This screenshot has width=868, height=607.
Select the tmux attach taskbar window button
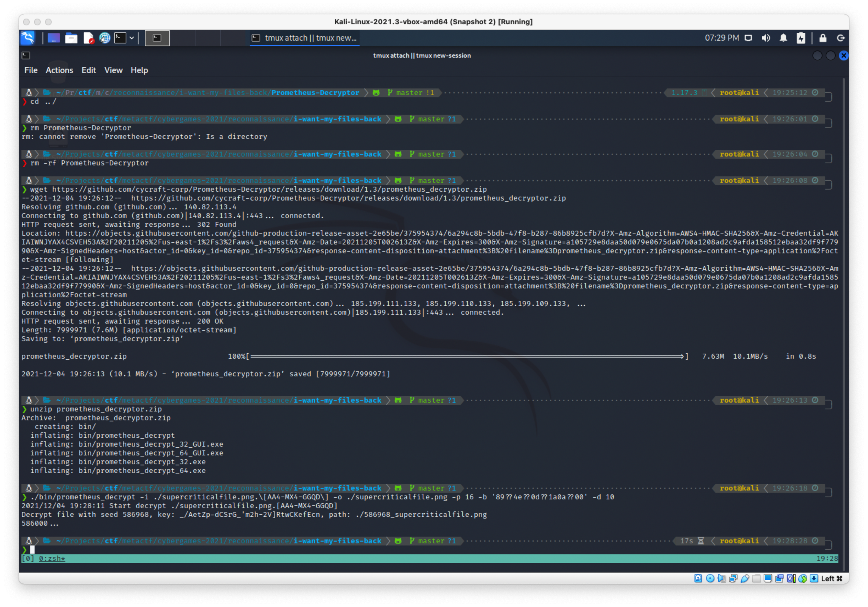[304, 38]
